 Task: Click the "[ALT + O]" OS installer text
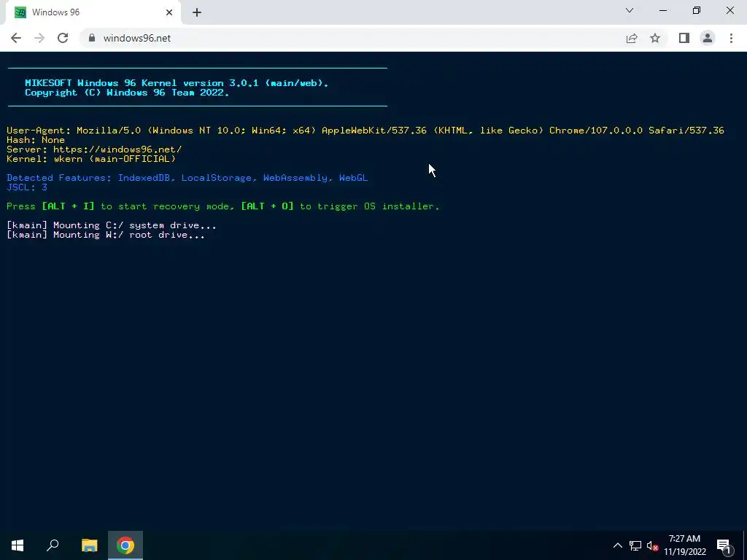pyautogui.click(x=268, y=206)
